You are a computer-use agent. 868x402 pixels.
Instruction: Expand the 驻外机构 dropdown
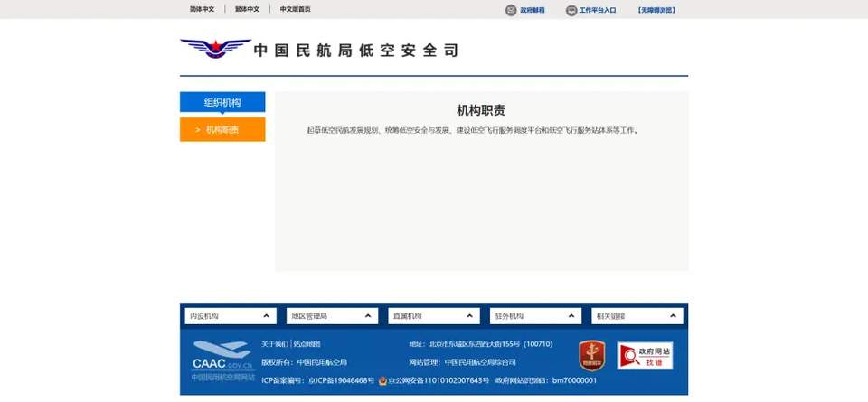536,316
